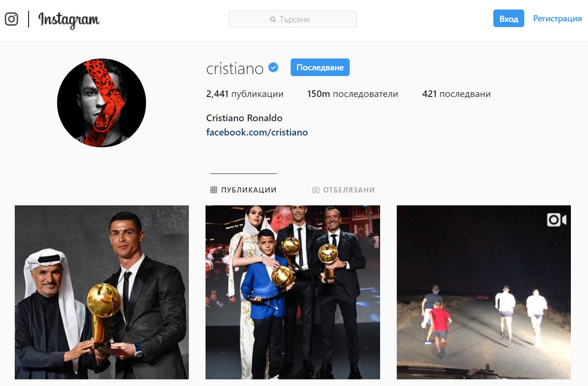588x386 pixels.
Task: Click the tagged-person icon beside ОТБЕЛЯЗАНИ
Action: click(316, 190)
